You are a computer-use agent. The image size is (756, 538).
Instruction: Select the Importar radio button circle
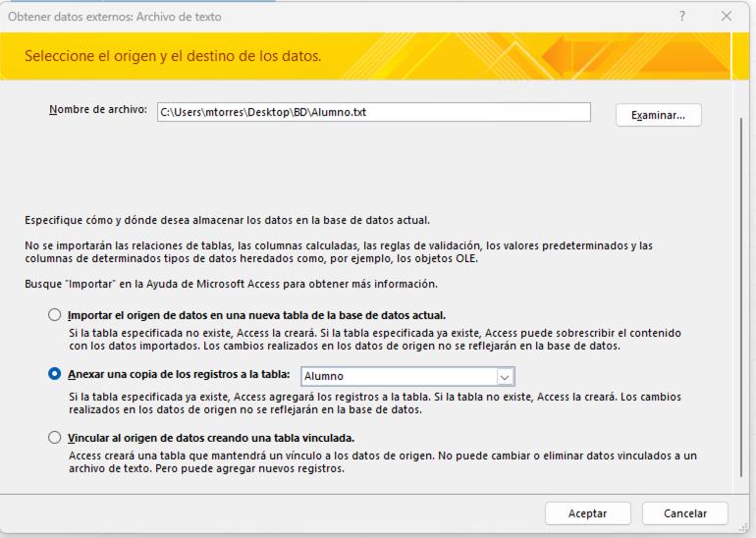(55, 315)
